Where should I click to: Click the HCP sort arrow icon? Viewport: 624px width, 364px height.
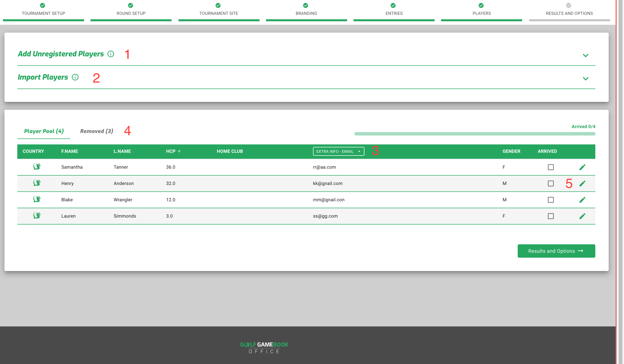tap(179, 152)
